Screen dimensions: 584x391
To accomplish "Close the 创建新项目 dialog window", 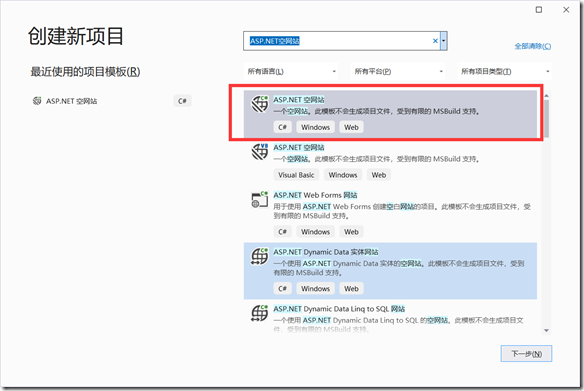I will [x=566, y=10].
